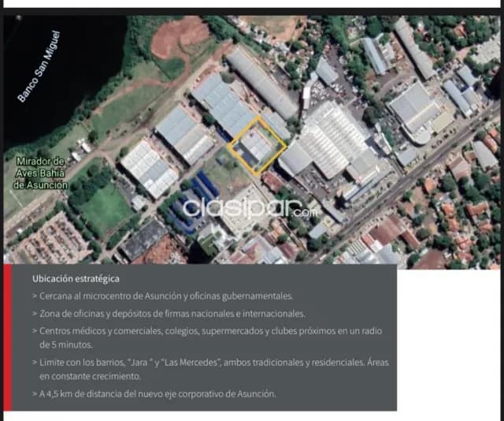Viewport: 504px width, 421px height.
Task: Click the red vertical accent bar
Action: tap(7, 337)
